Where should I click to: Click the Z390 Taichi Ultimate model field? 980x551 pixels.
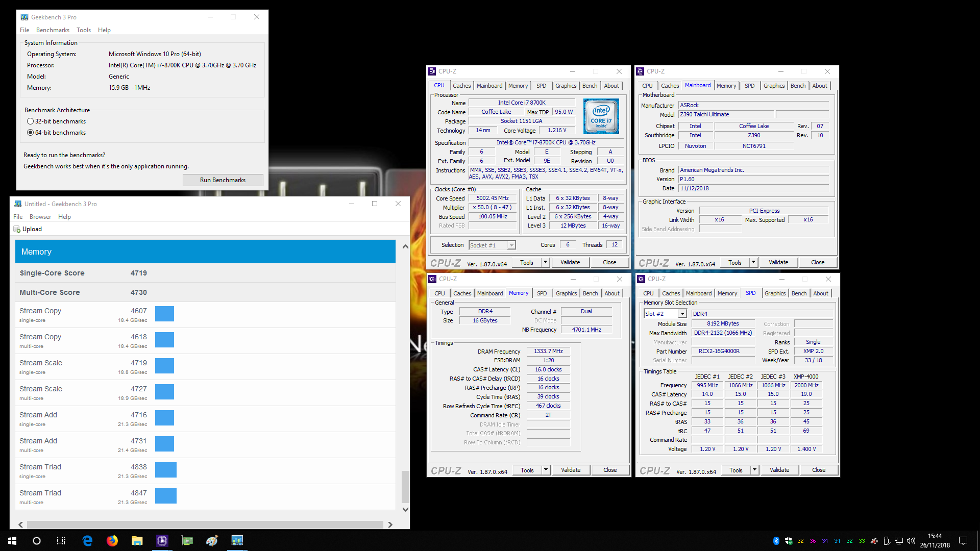click(x=726, y=115)
